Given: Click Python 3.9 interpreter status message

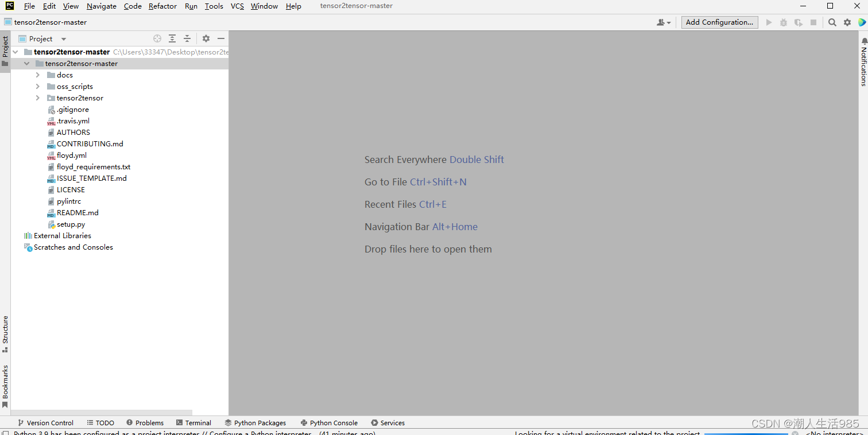Looking at the screenshot, I should (194, 433).
